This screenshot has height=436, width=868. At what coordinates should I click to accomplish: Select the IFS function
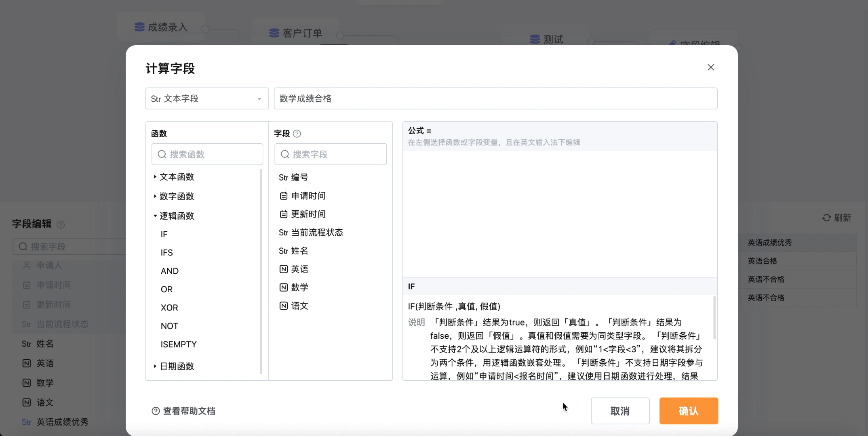(166, 253)
